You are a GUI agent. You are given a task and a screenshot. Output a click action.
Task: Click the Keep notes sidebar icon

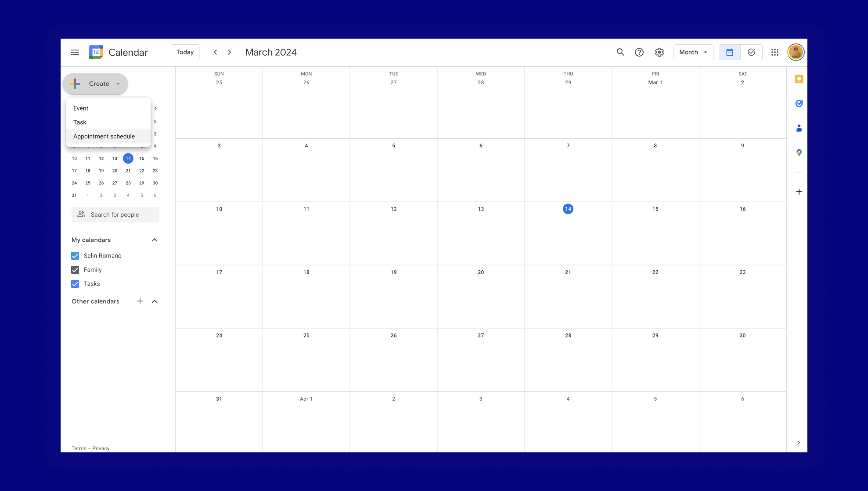799,79
